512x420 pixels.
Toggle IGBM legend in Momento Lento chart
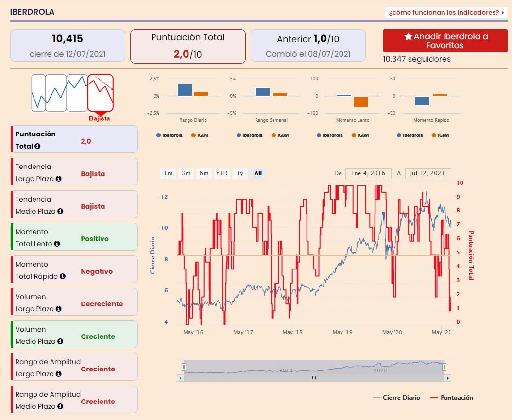point(360,135)
